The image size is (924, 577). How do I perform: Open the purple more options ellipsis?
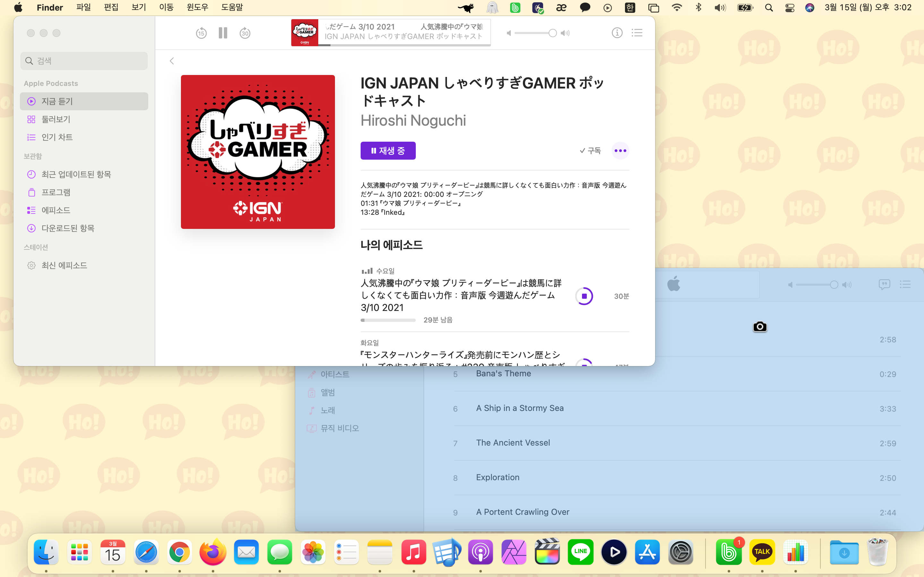pos(620,151)
